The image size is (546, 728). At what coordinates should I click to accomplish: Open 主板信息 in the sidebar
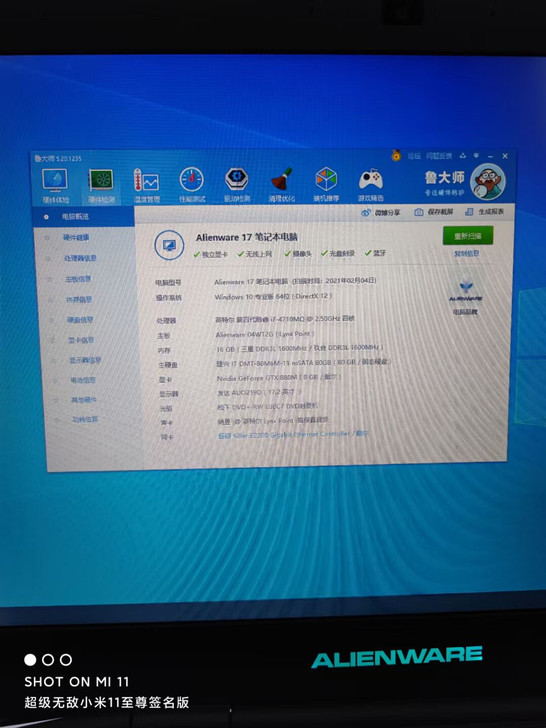(78, 279)
